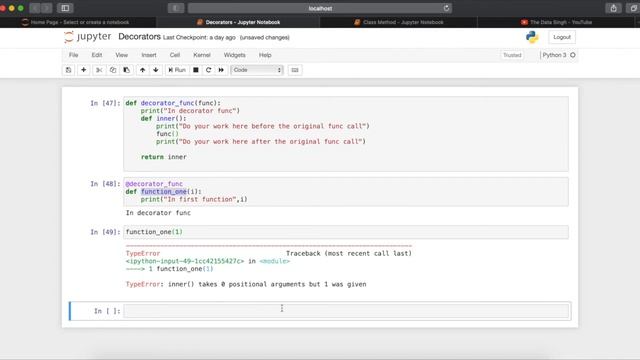Open the File menu
Image resolution: width=640 pixels, height=360 pixels.
click(73, 55)
